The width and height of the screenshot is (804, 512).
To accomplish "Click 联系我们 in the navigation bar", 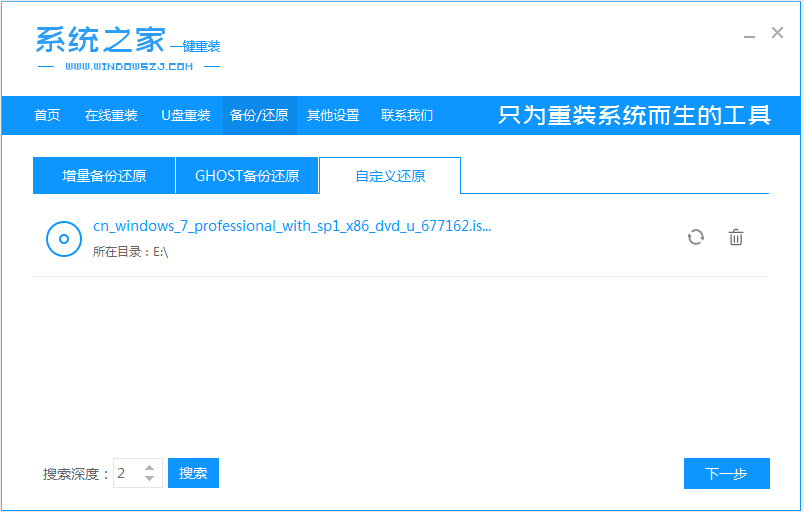I will (x=407, y=115).
